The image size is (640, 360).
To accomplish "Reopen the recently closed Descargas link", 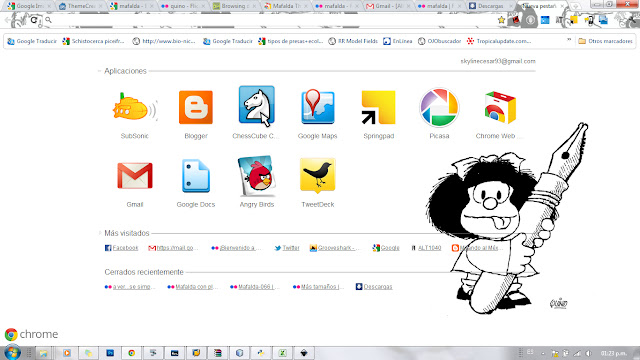I will point(374,287).
